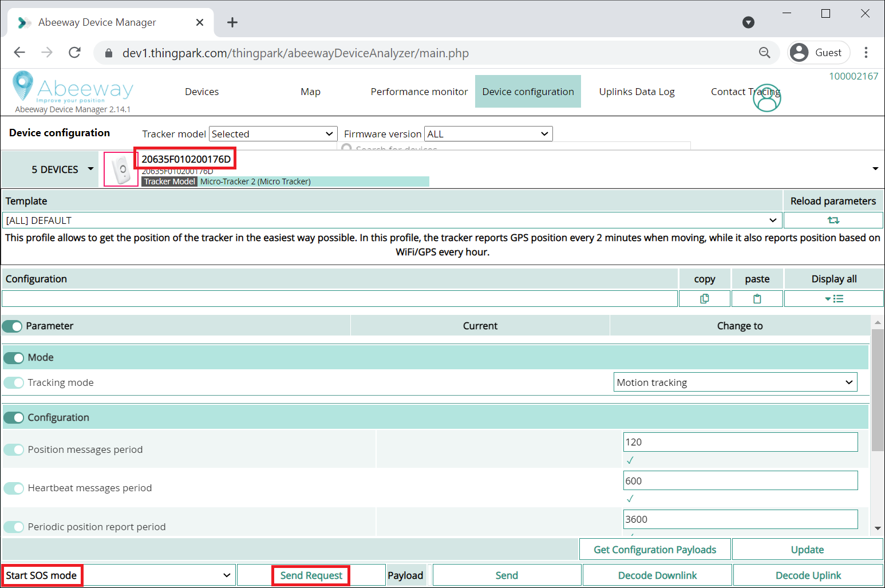Click the Send payload button
The image size is (885, 588).
[507, 575]
